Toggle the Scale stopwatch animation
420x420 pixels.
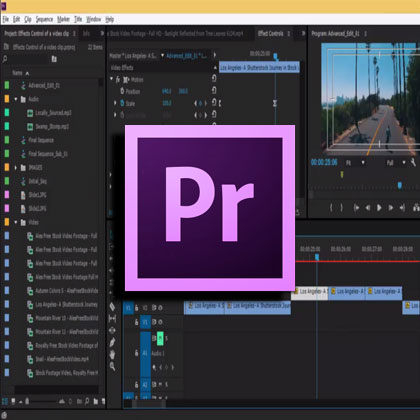click(122, 103)
